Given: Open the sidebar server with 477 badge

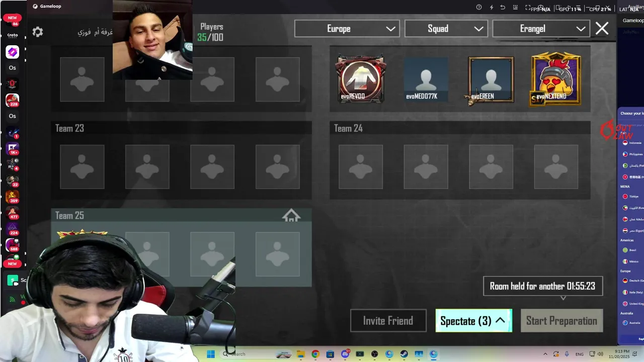Looking at the screenshot, I should click(x=13, y=213).
